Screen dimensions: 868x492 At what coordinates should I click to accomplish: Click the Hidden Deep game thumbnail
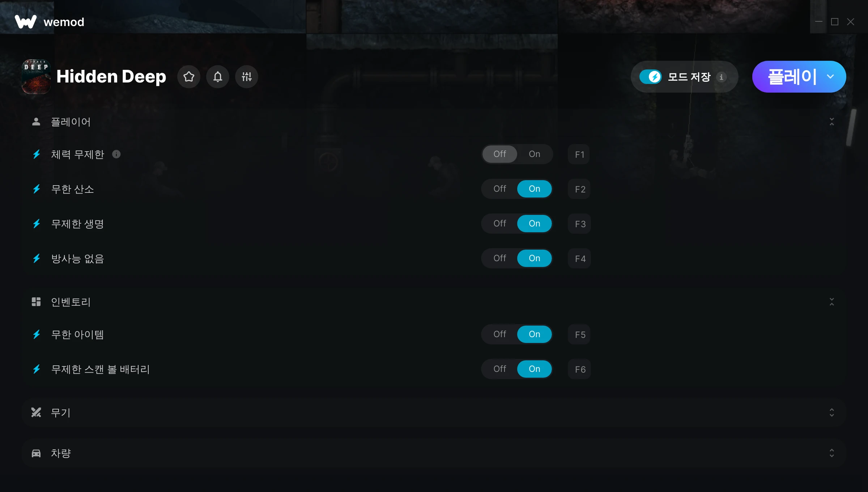36,77
